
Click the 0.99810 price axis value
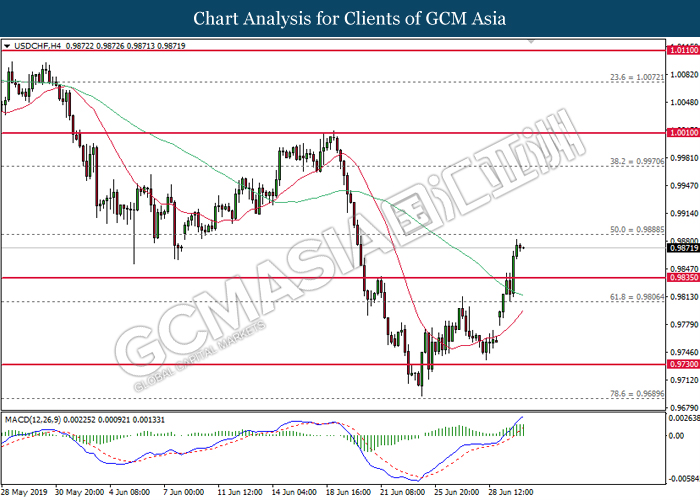point(684,158)
